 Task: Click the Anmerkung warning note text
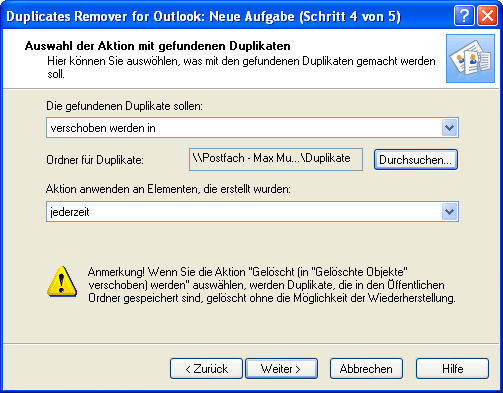(272, 285)
